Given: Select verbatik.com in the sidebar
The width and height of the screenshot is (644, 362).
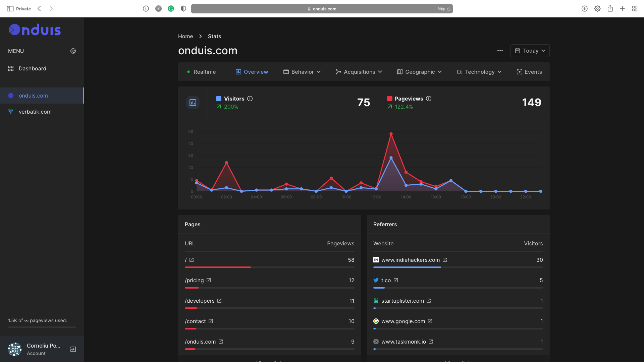Looking at the screenshot, I should pos(42,112).
